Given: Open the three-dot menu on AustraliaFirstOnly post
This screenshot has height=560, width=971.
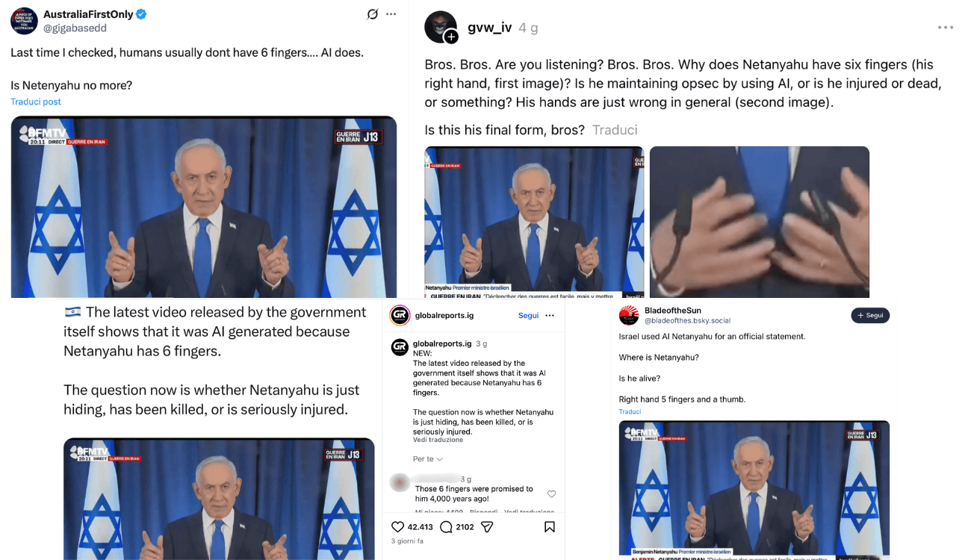Looking at the screenshot, I should (391, 14).
